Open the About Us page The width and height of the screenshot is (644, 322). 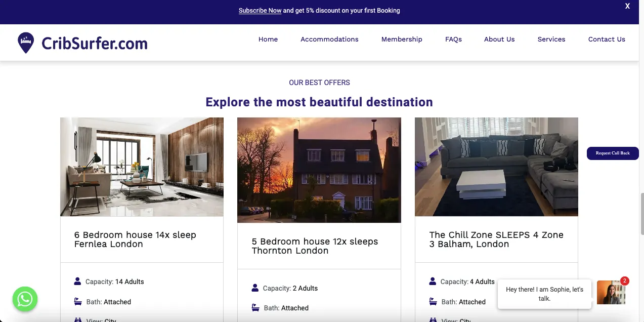tap(499, 39)
